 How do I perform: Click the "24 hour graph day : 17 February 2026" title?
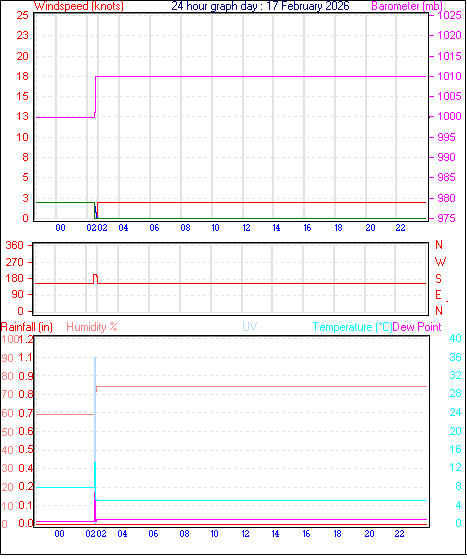(x=260, y=6)
